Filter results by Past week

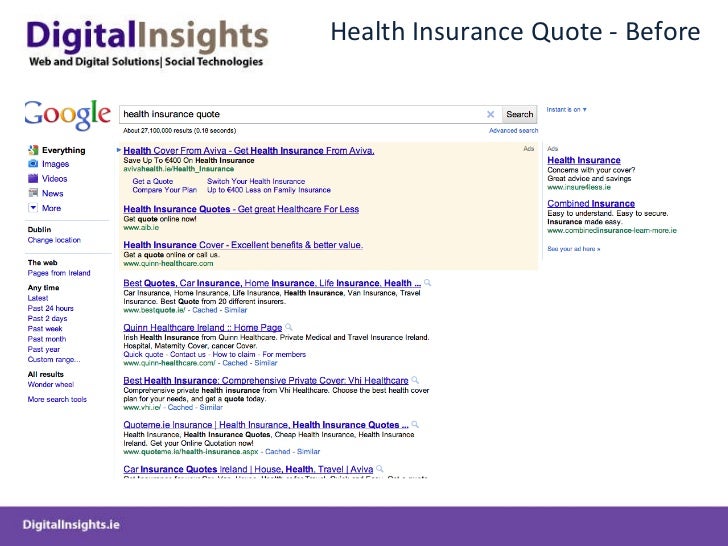[x=45, y=329]
